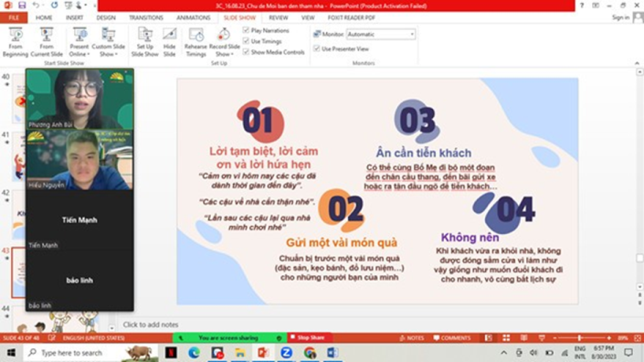This screenshot has height=362, width=644.
Task: Open the Zoom app on taskbar
Action: (x=286, y=353)
